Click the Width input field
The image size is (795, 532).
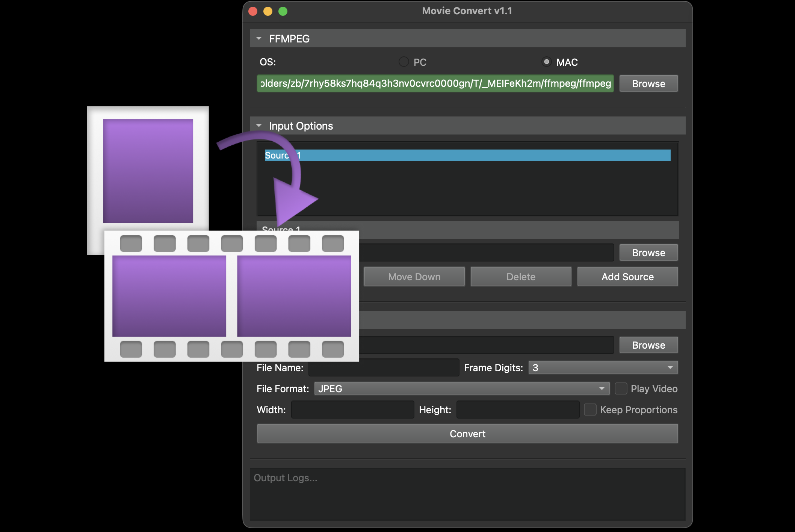click(352, 410)
